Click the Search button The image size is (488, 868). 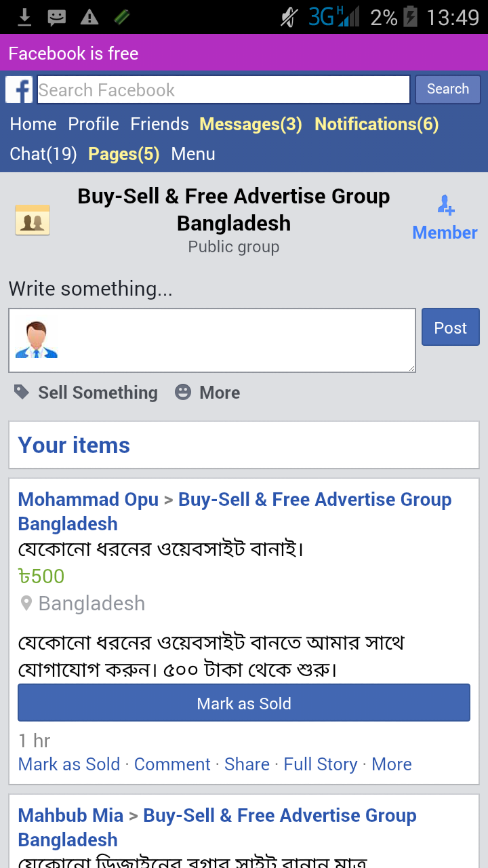447,89
